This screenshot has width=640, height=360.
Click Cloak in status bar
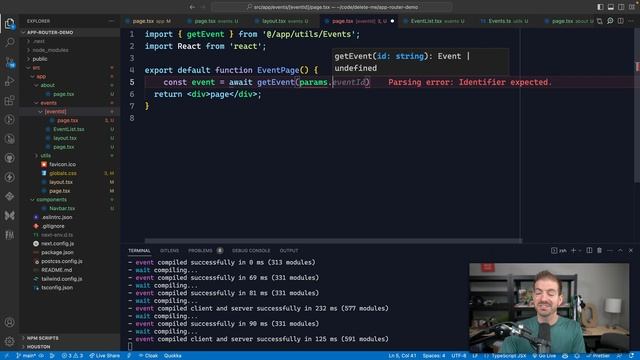[148, 356]
